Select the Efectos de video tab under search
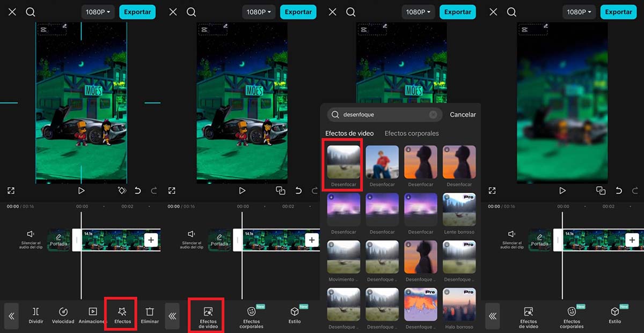 point(349,134)
